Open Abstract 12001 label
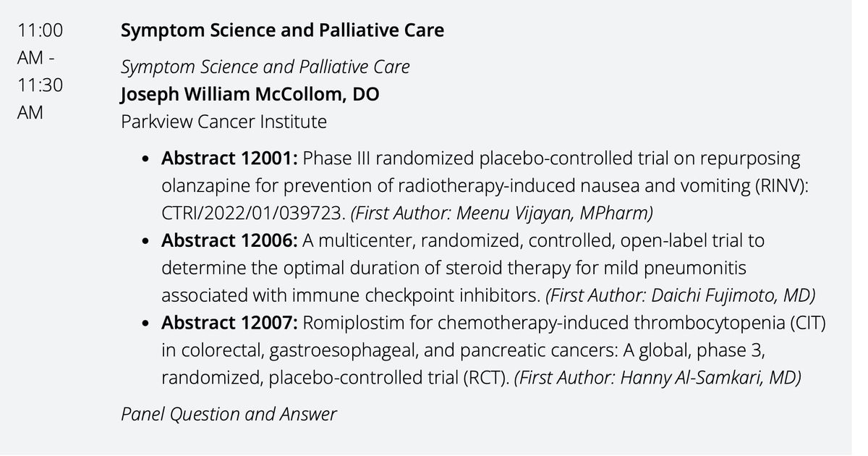 [x=229, y=158]
